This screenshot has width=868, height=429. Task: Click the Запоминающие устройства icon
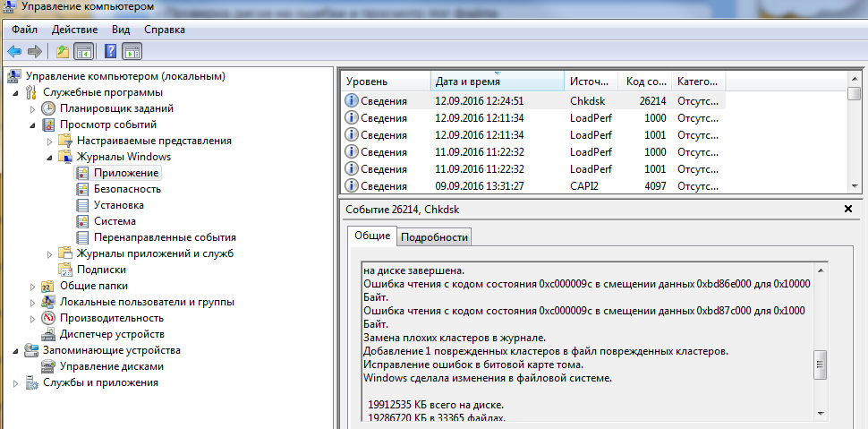31,350
